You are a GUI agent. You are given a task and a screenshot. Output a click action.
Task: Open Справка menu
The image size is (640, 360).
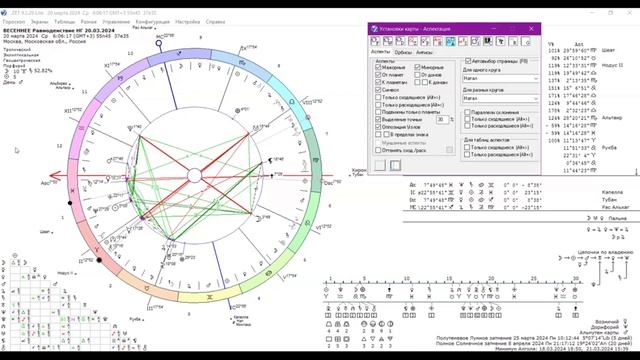(x=215, y=22)
